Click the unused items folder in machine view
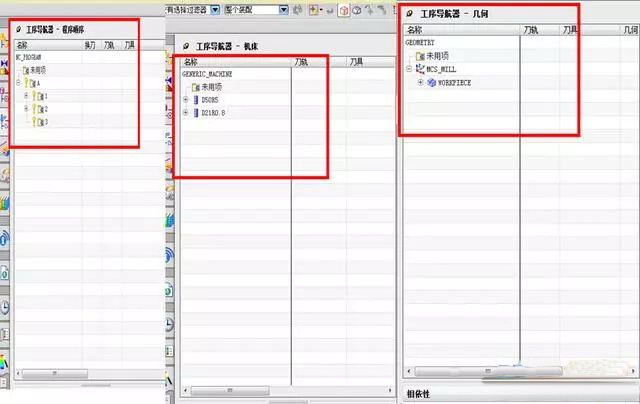The width and height of the screenshot is (640, 404). [x=196, y=88]
